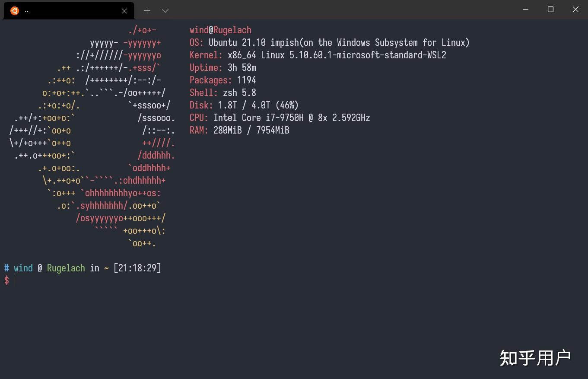Click the Shell line showing zsh 5.8
Viewport: 588px width, 379px height.
(x=222, y=93)
